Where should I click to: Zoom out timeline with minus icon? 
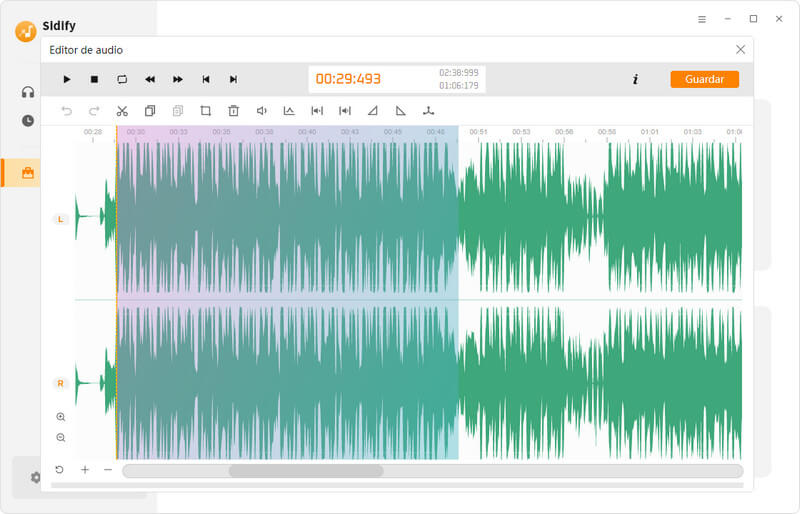click(108, 470)
